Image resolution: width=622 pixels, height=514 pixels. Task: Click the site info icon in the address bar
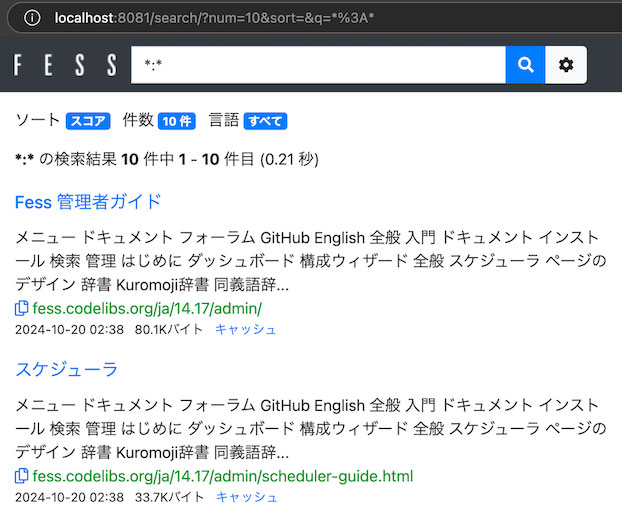click(32, 18)
